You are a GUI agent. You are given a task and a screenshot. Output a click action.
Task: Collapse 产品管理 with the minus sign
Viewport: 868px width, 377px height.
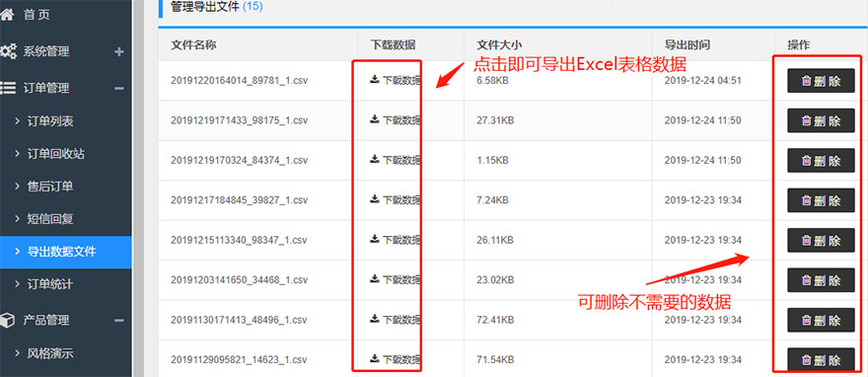pos(118,320)
